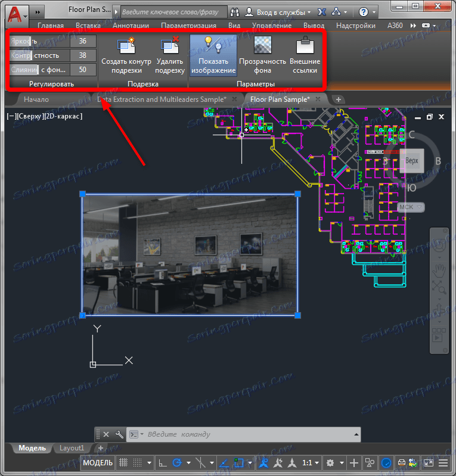Select the pan hand tool in navigation bar

439,270
